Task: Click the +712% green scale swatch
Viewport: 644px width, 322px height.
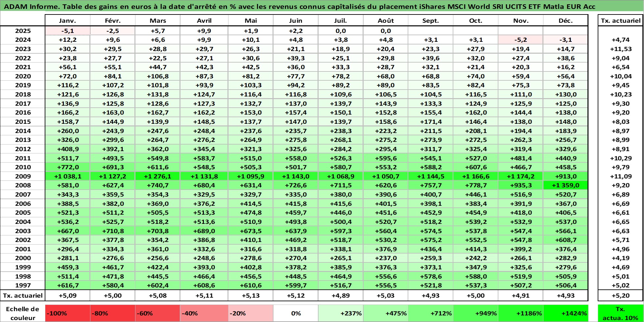Action: point(431,313)
